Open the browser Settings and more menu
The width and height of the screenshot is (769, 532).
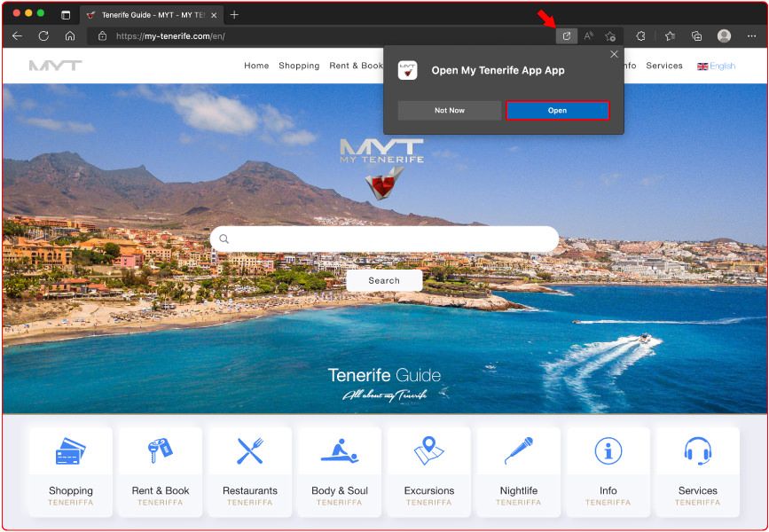pyautogui.click(x=751, y=36)
